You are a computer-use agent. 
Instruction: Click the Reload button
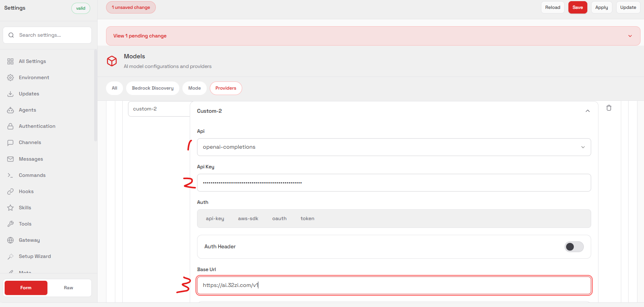point(553,7)
